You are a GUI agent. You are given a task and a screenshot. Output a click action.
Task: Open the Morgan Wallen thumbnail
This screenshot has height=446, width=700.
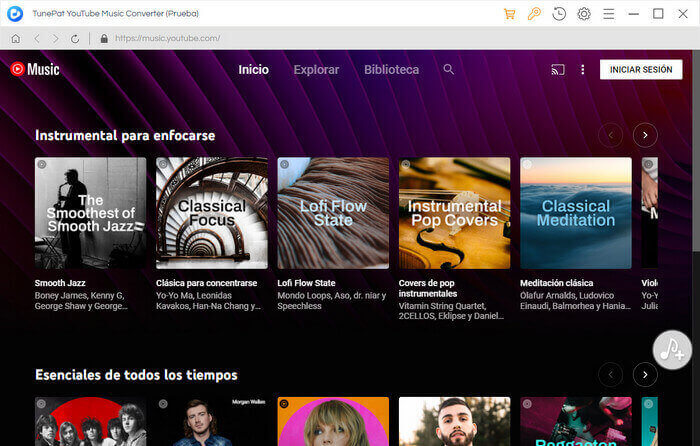pyautogui.click(x=212, y=421)
